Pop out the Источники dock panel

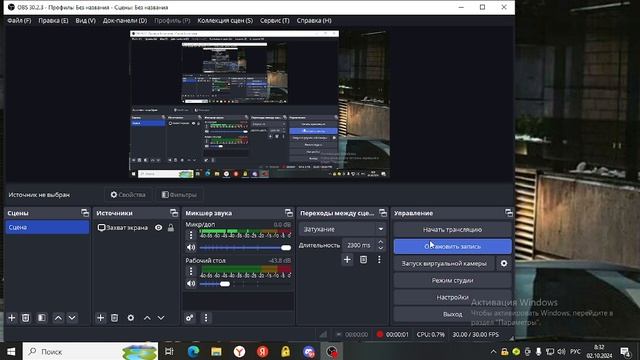click(x=174, y=213)
